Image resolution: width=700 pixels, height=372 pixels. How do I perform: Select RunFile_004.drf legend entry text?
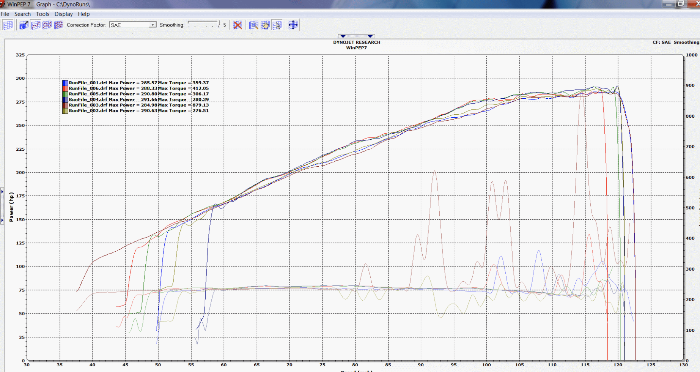139,99
